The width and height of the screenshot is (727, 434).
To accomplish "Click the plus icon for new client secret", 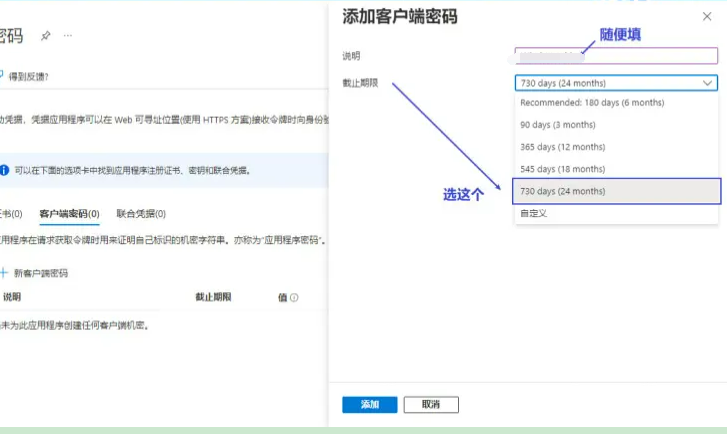I will 4,273.
